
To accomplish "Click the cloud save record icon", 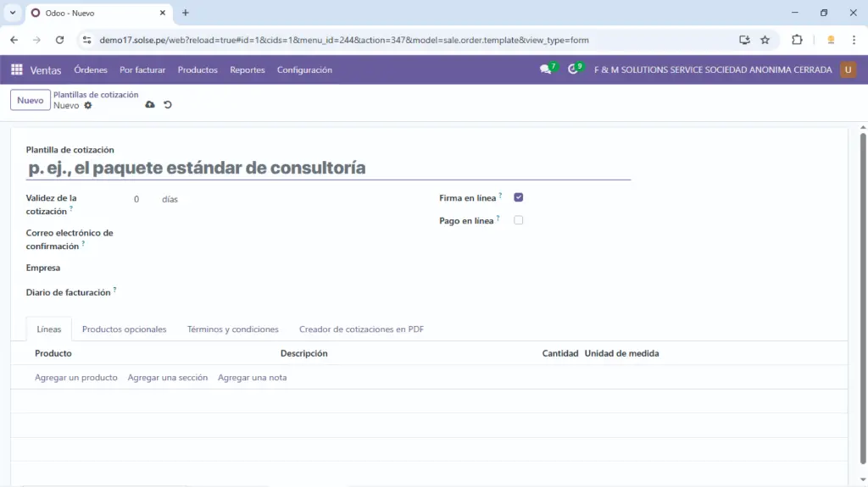I will coord(150,105).
